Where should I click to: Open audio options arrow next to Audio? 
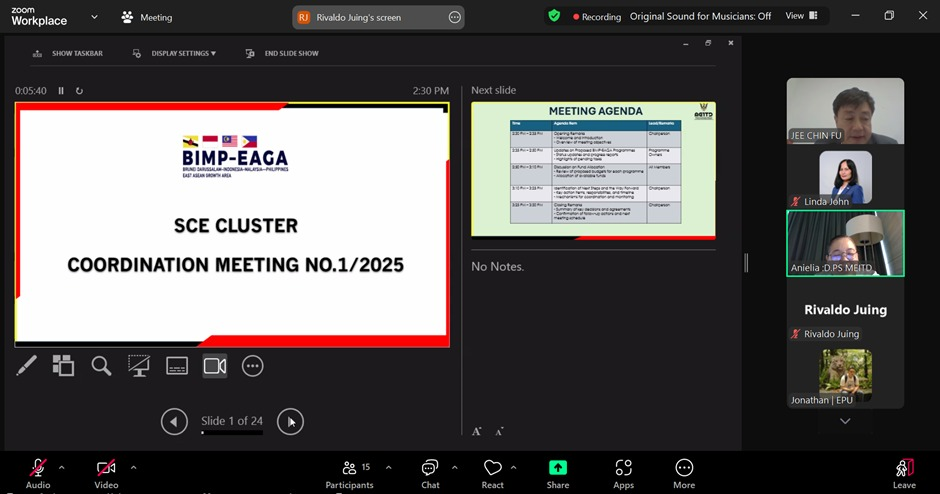point(61,468)
